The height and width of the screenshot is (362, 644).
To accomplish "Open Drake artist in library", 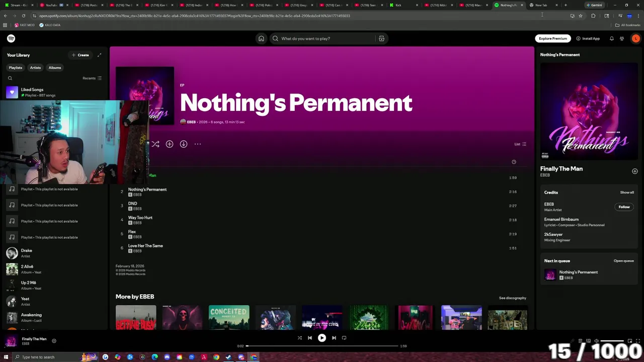I will point(54,253).
